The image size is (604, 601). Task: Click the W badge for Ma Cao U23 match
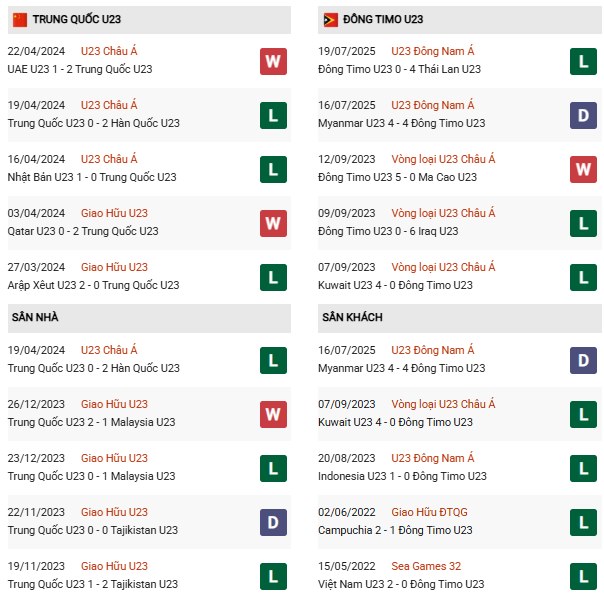click(584, 169)
